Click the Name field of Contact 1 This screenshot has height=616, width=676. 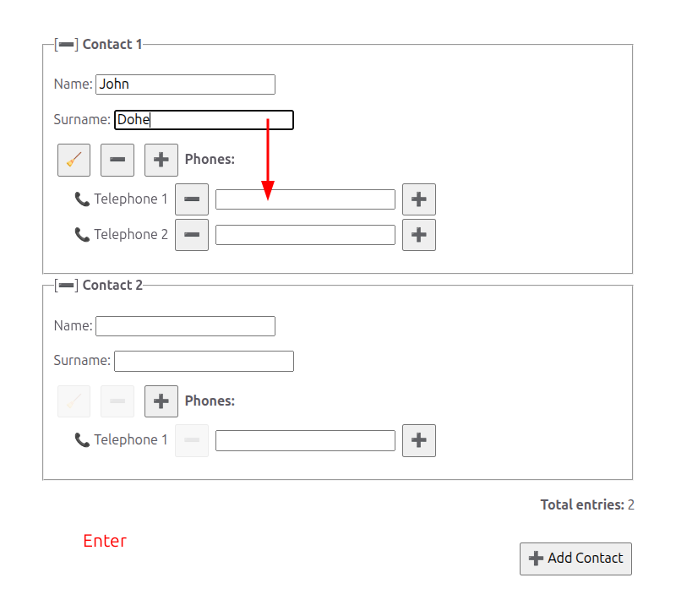(185, 84)
